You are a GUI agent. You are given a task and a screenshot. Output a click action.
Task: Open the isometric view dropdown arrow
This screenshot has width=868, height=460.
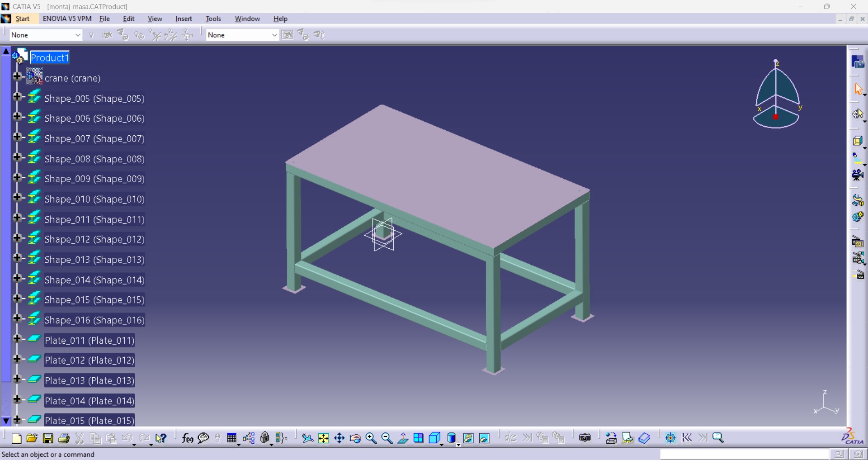pos(442,445)
